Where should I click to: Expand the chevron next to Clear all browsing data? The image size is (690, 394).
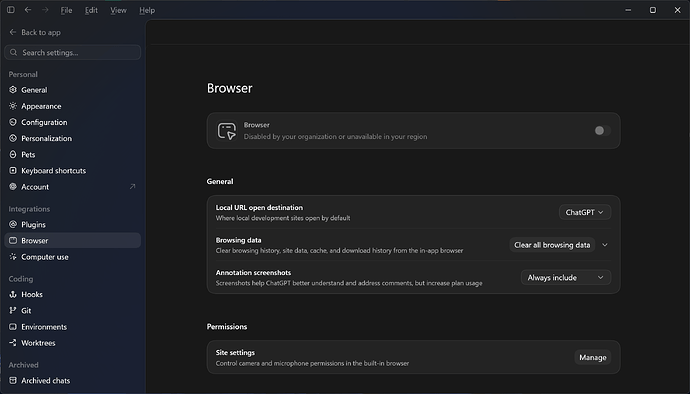(605, 245)
